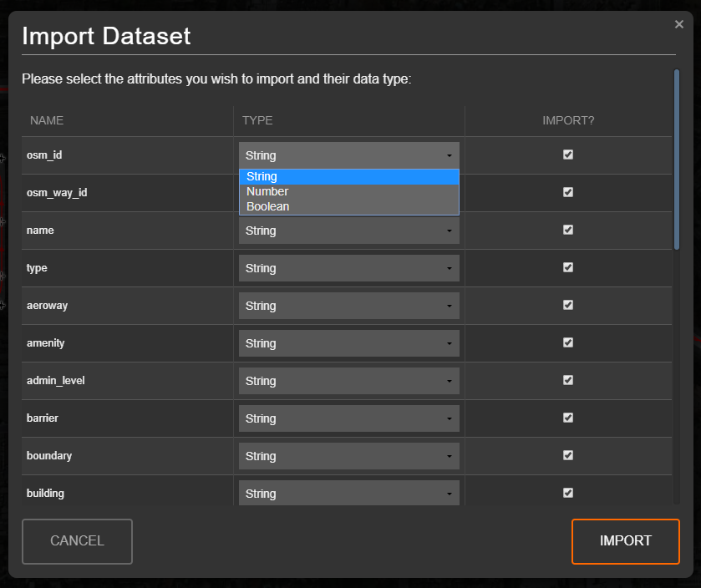Disable importing the osm_way_id attribute
Screen dimensions: 701x588
click(567, 192)
